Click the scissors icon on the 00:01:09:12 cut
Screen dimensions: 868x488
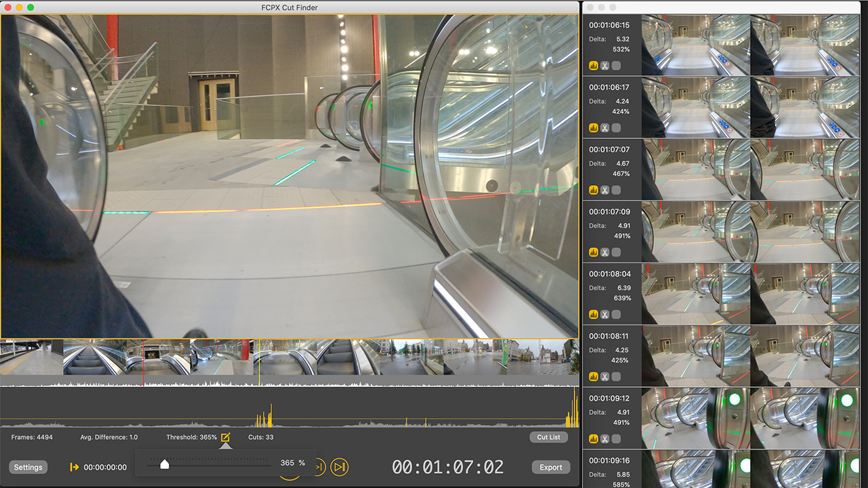pyautogui.click(x=605, y=439)
